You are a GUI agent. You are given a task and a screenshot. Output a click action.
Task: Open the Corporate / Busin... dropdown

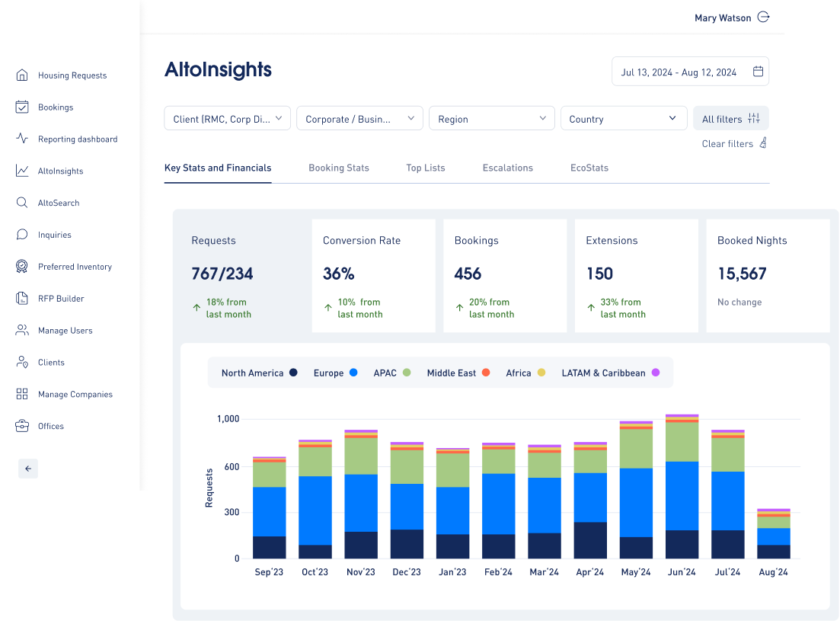(x=359, y=118)
